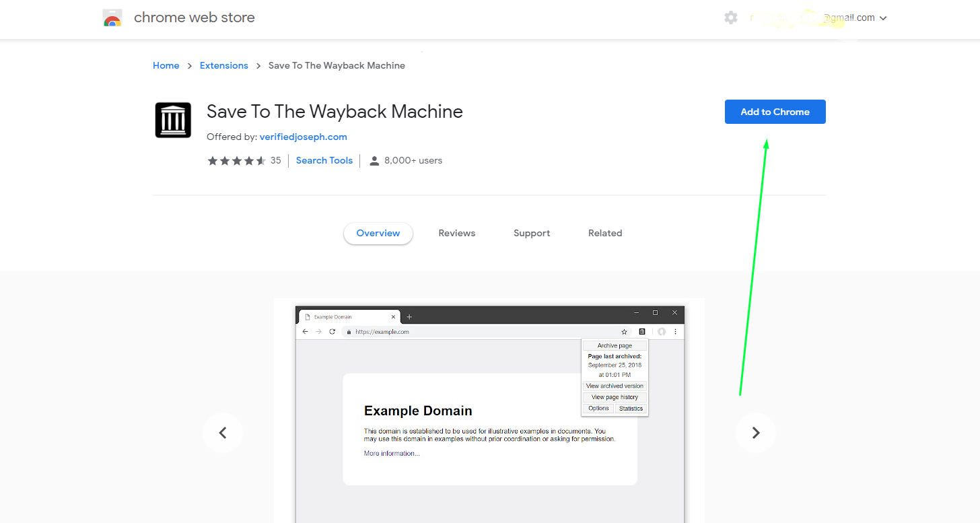Switch to the Related tab
The width and height of the screenshot is (980, 523).
pos(605,233)
